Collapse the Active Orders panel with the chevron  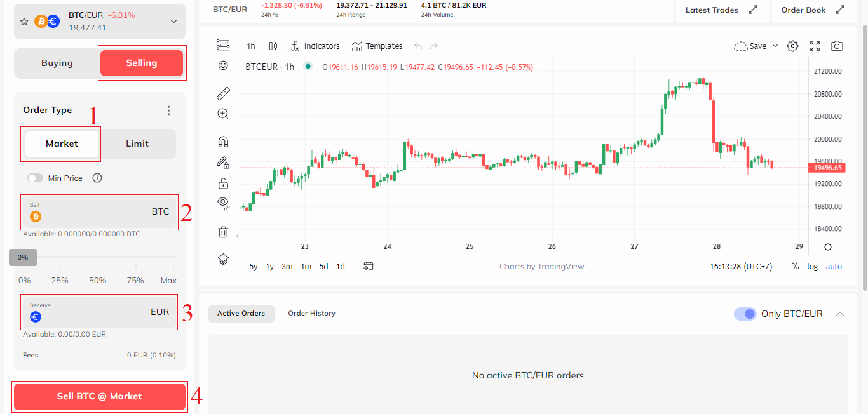pyautogui.click(x=840, y=314)
